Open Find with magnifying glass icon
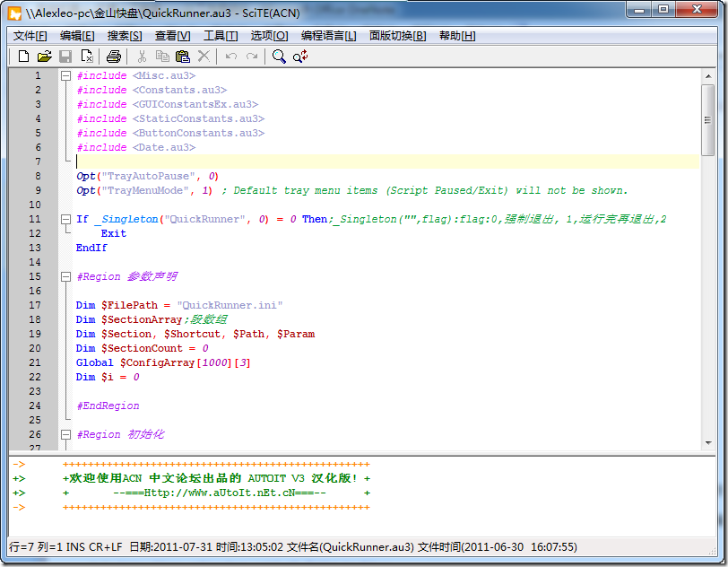728x567 pixels. click(x=279, y=57)
